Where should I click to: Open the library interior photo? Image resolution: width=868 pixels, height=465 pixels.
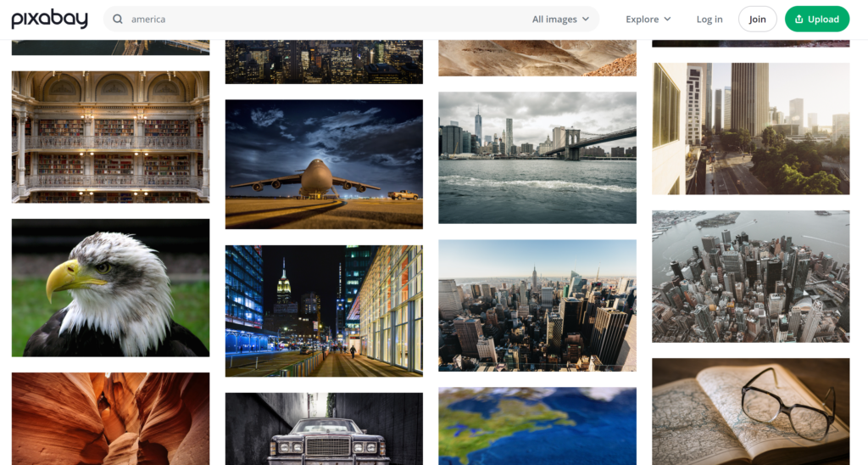tap(111, 137)
